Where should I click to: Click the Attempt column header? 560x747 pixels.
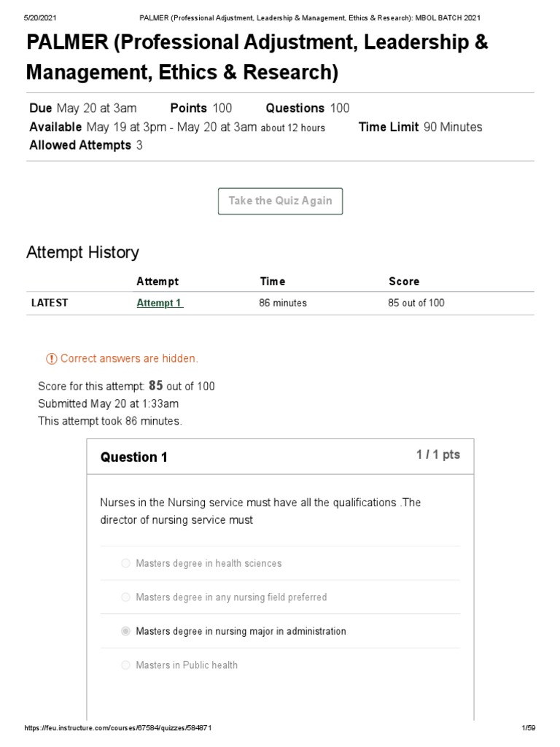click(x=157, y=282)
